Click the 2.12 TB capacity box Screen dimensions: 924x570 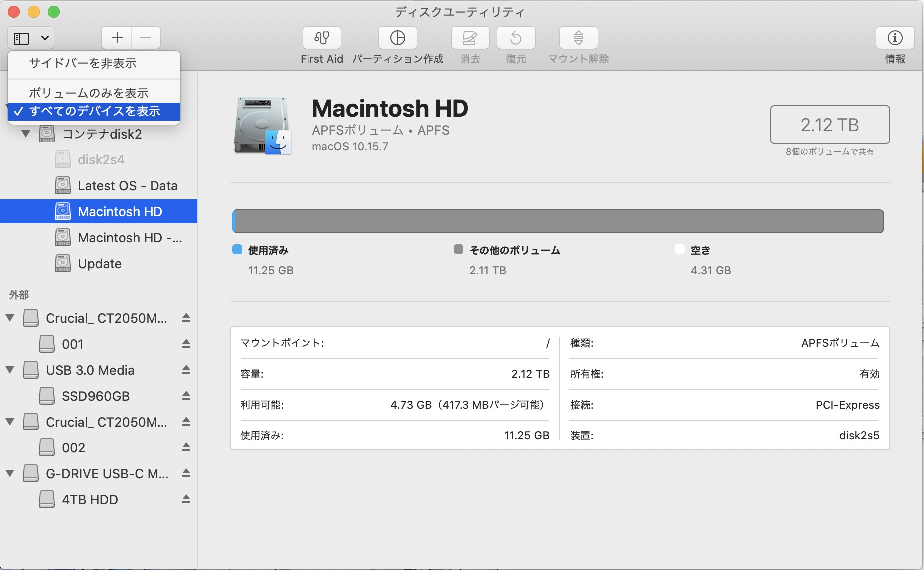point(830,125)
